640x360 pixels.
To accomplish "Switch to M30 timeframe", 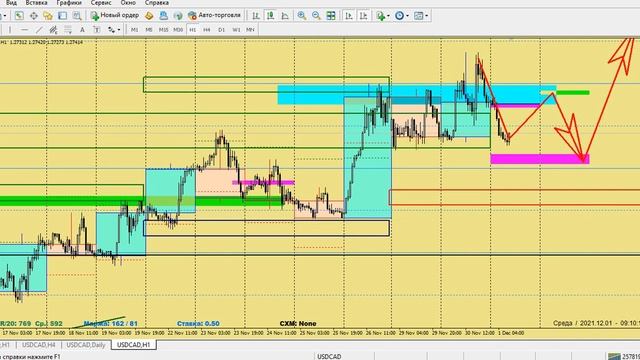I will click(178, 30).
